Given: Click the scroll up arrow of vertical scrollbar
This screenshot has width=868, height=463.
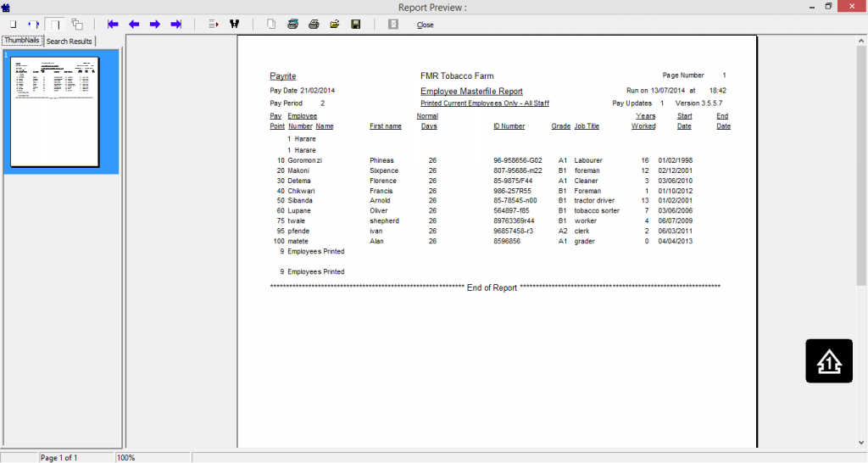Looking at the screenshot, I should pyautogui.click(x=861, y=41).
